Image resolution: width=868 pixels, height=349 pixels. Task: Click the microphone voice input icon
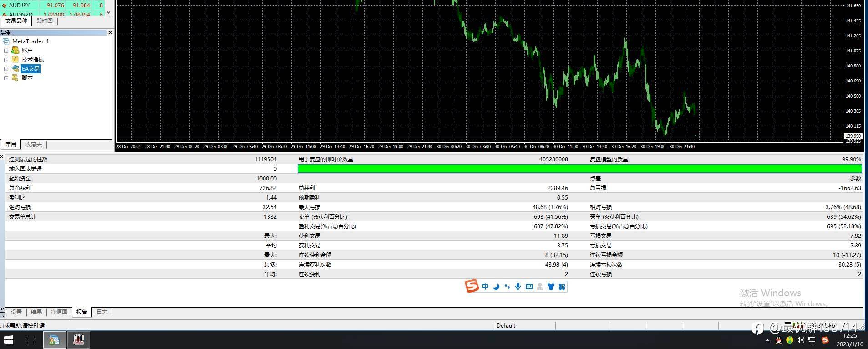518,287
